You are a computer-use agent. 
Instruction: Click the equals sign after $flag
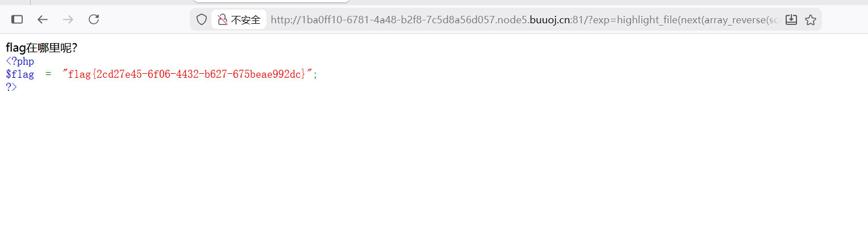tap(48, 74)
